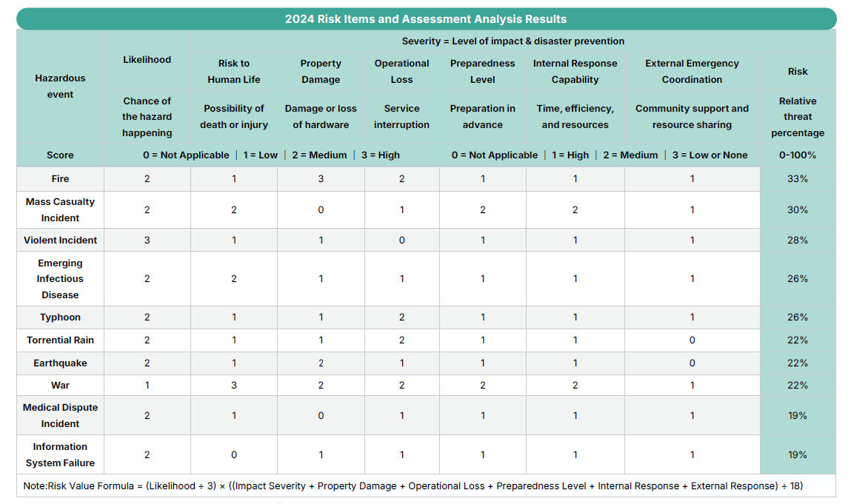Select the 'Hazardous event' column header
The image size is (851, 504).
pos(60,86)
